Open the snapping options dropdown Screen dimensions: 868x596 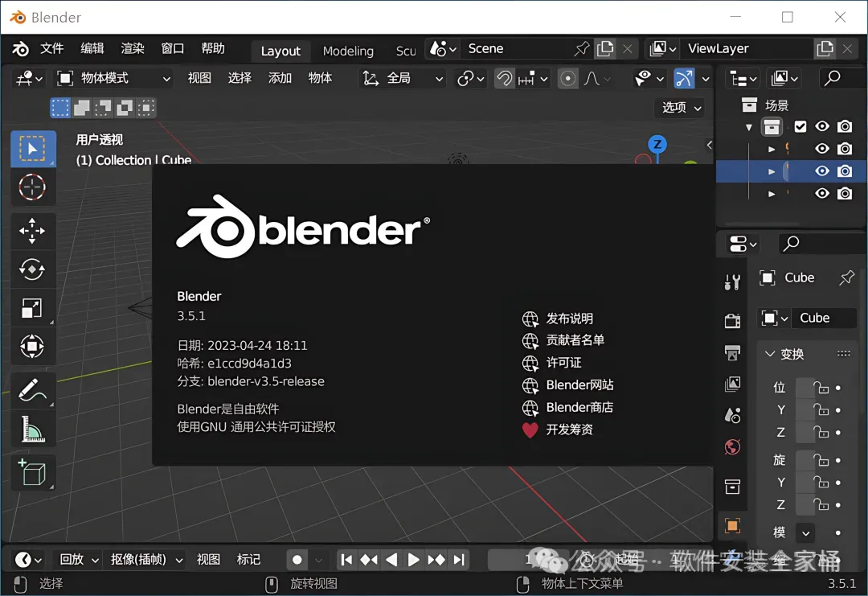click(x=533, y=79)
